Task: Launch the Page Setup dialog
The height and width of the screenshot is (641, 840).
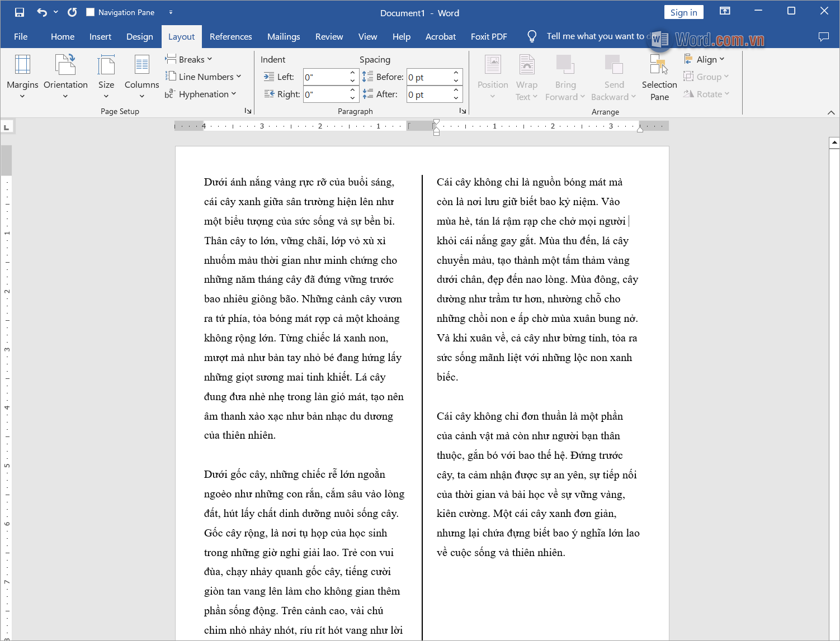Action: [248, 111]
